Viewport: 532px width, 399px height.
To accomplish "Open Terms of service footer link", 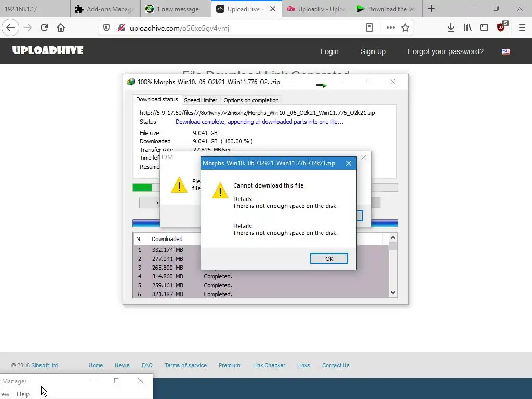I will [185, 365].
